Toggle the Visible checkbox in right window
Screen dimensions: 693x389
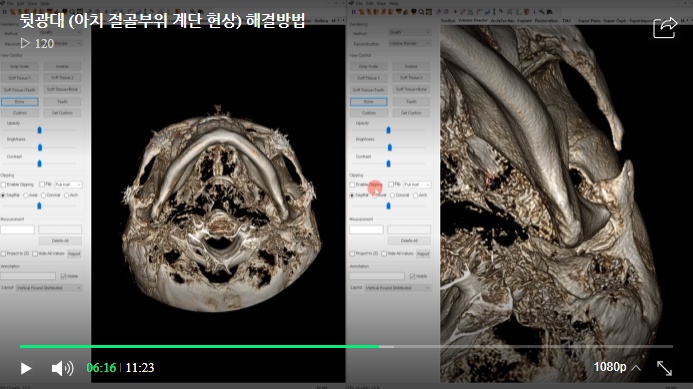(x=412, y=276)
